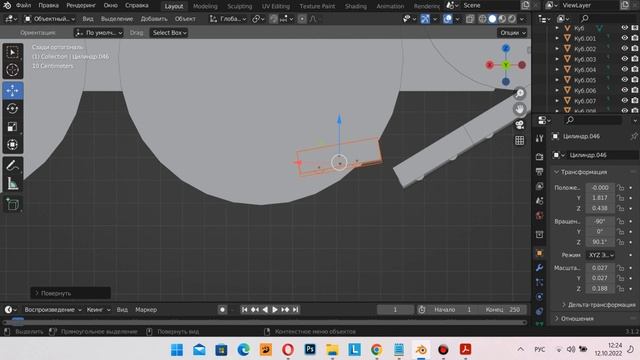Image resolution: width=640 pixels, height=360 pixels.
Task: Select the Select Box tool icon
Action: click(13, 53)
